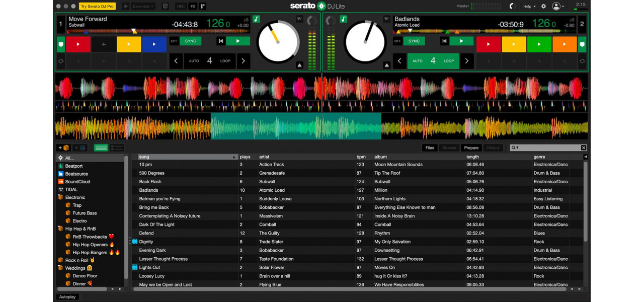Select the loop pad mode icon on deck 1

(61, 61)
